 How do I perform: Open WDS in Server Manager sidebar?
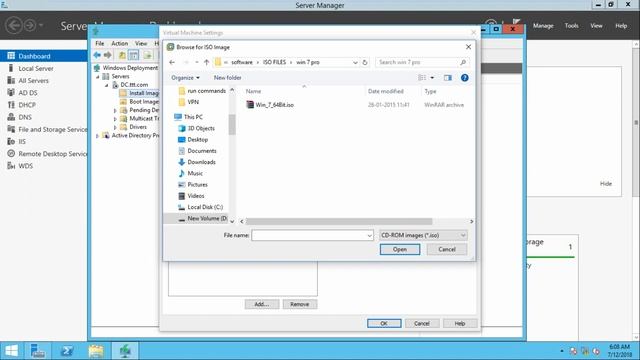pos(25,166)
